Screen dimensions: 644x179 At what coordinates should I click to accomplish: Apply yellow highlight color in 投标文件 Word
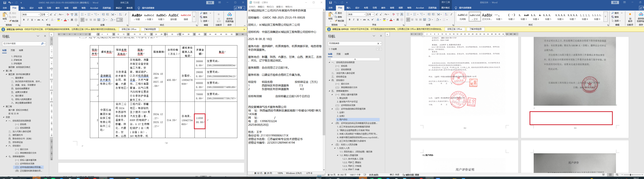click(385, 20)
